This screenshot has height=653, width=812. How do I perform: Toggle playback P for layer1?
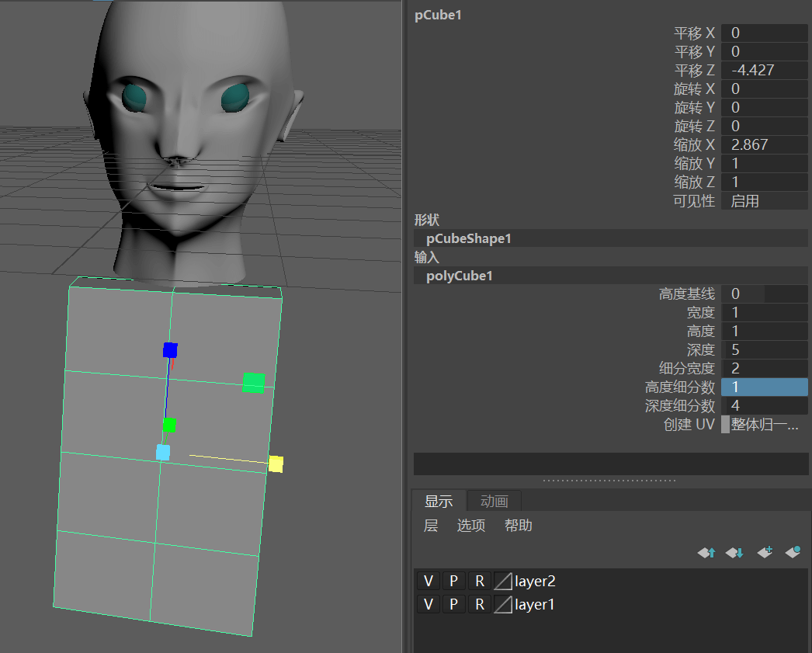tap(453, 604)
